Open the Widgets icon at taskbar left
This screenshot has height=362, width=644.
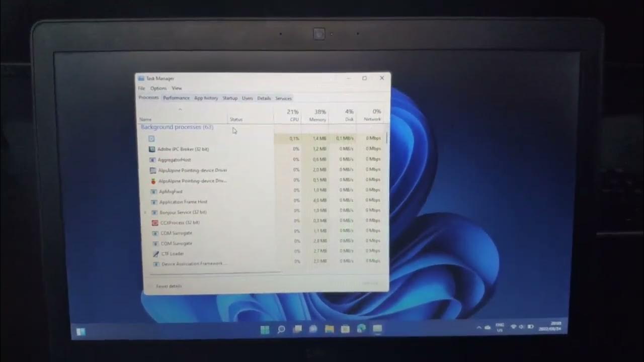(80, 331)
